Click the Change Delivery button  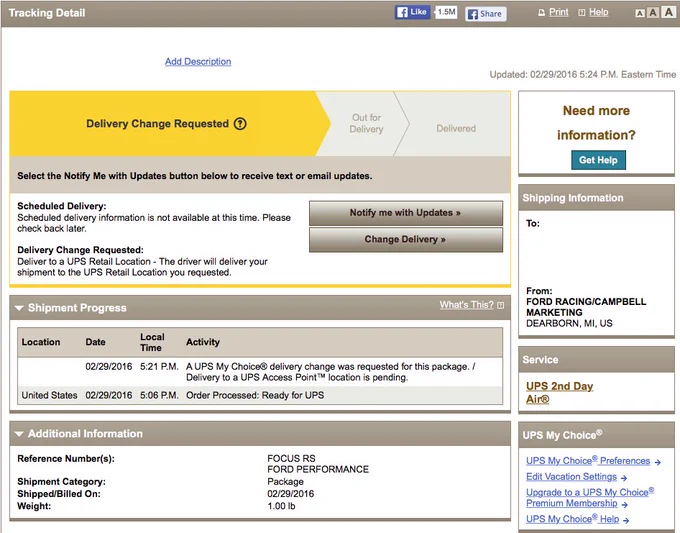(405, 239)
